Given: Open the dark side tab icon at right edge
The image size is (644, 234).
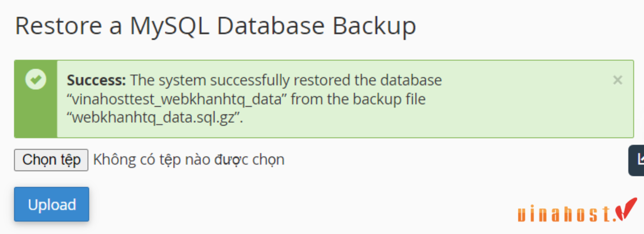Looking at the screenshot, I should click(x=636, y=160).
